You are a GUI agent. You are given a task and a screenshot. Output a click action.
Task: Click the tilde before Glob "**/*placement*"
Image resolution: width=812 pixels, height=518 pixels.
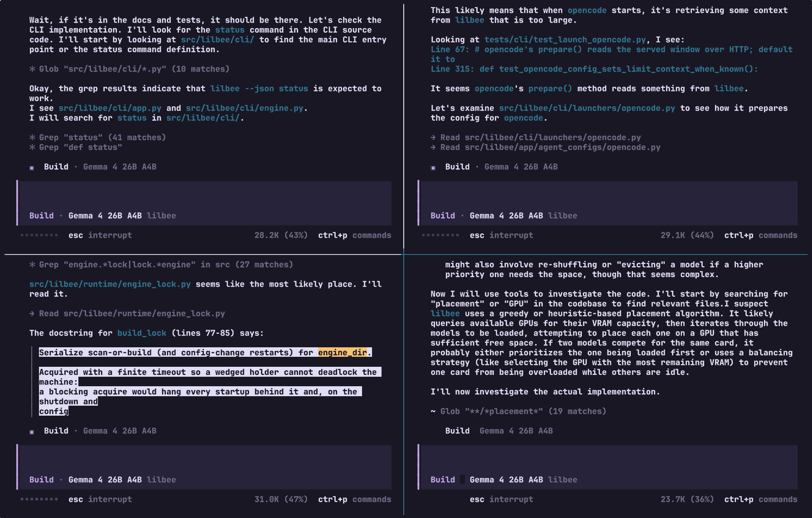point(433,411)
